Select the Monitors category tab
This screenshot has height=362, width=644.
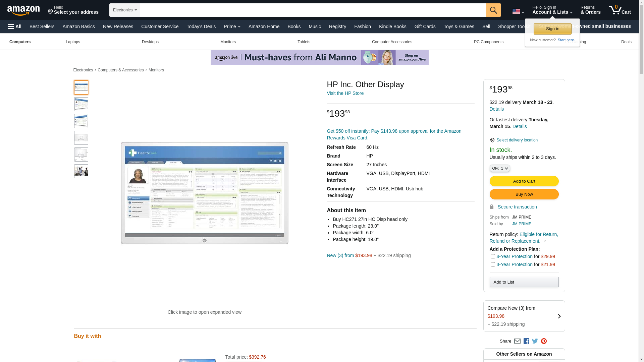click(228, 42)
